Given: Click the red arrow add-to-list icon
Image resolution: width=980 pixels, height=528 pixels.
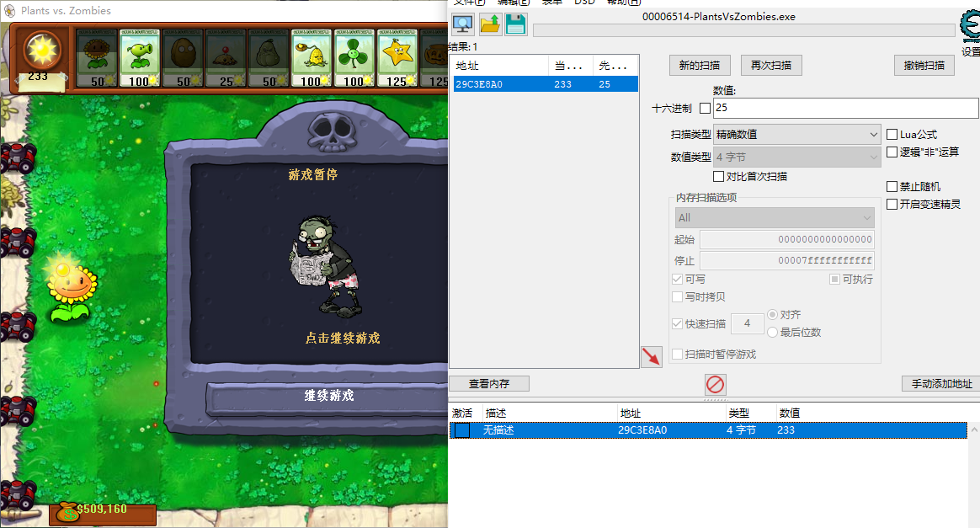Looking at the screenshot, I should coord(652,357).
